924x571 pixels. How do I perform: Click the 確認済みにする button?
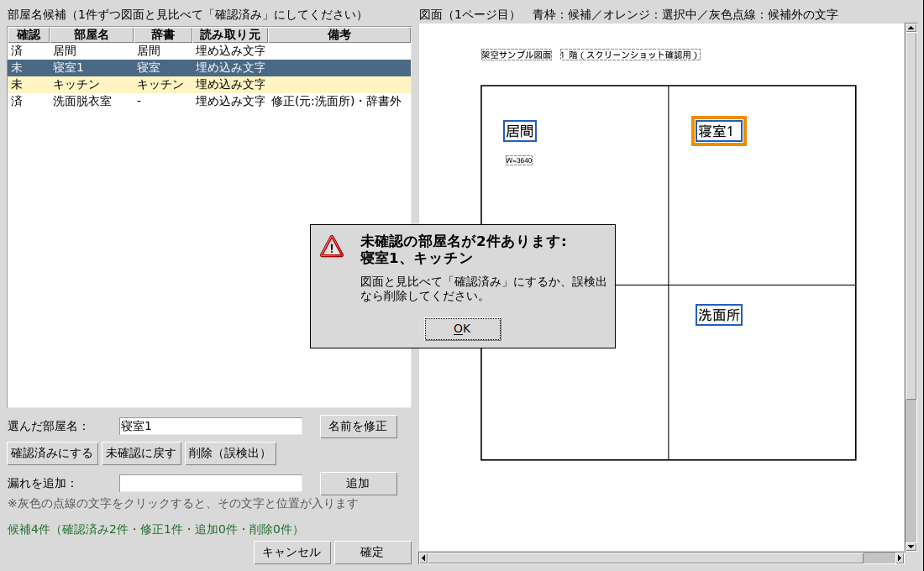point(52,453)
